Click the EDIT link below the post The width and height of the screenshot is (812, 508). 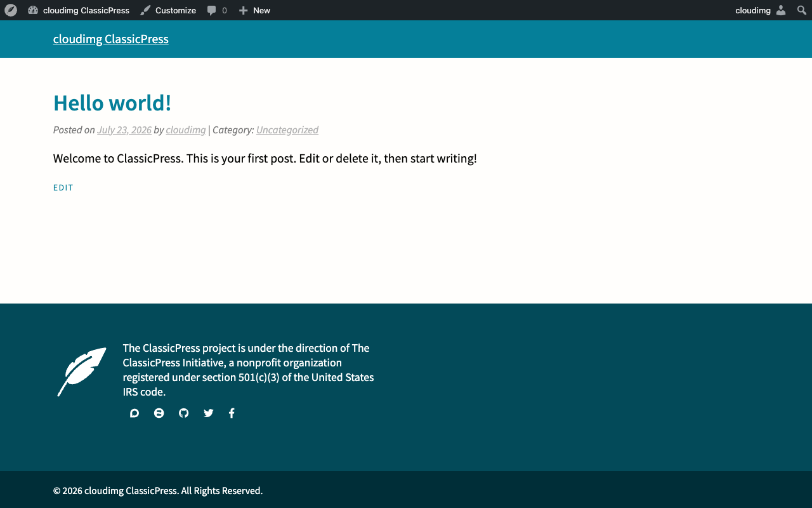(x=63, y=187)
